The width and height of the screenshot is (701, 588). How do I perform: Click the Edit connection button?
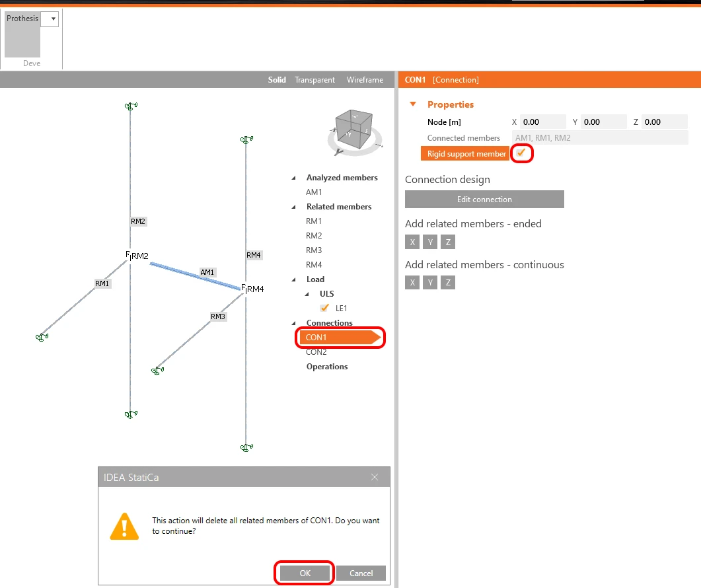coord(484,200)
